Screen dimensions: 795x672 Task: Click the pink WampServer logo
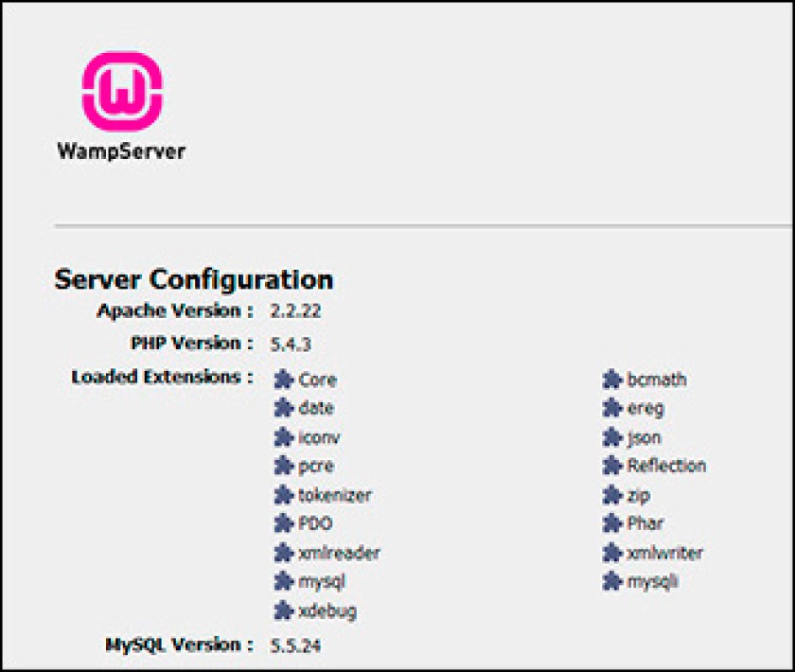[x=122, y=92]
